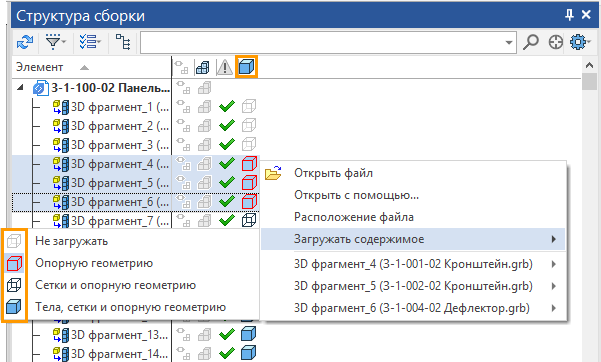601x362 pixels.
Task: Click gray load-content cube of 3D фрагмент_2
Action: pos(249,125)
